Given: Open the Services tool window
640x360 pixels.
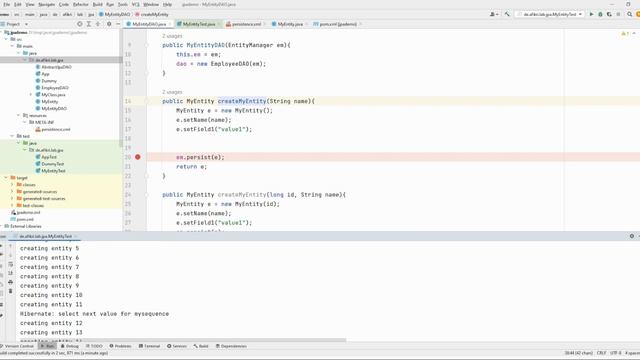Looking at the screenshot, I should tap(177, 346).
